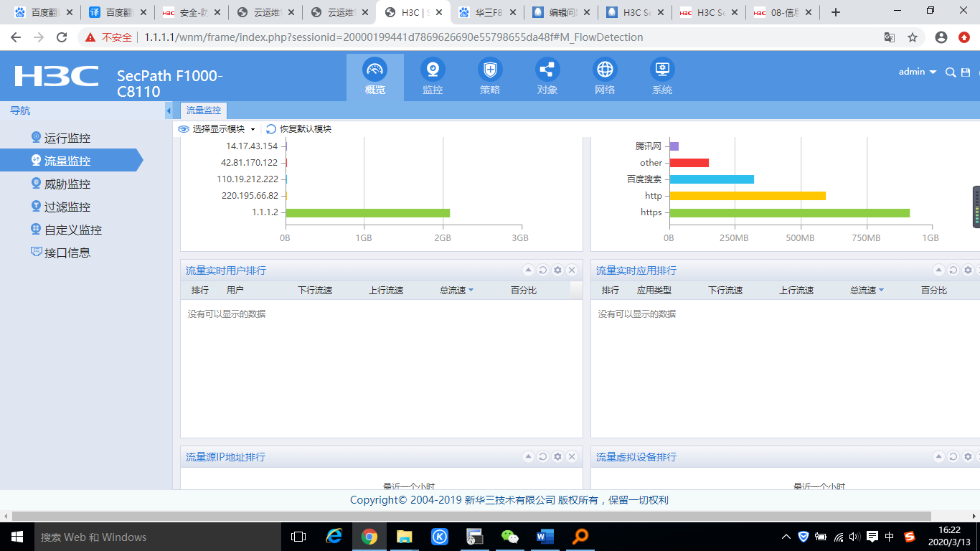Sort application ranking by 总流速 column
Screen dimensions: 980x551
click(867, 291)
